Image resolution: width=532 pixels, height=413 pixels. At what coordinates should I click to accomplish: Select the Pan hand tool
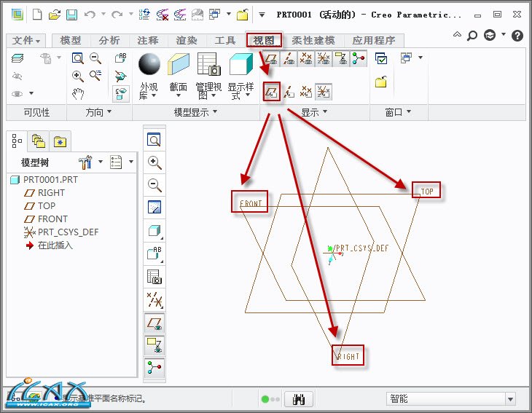78,93
